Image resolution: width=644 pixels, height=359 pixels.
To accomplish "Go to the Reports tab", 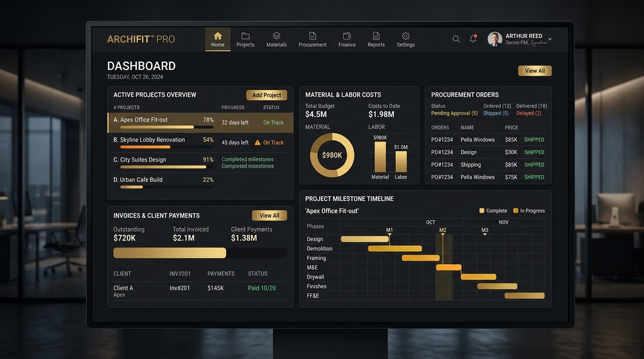I will click(x=376, y=39).
